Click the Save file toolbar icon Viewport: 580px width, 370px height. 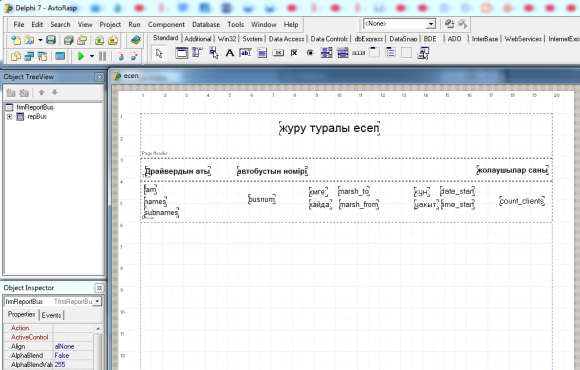coord(51,40)
